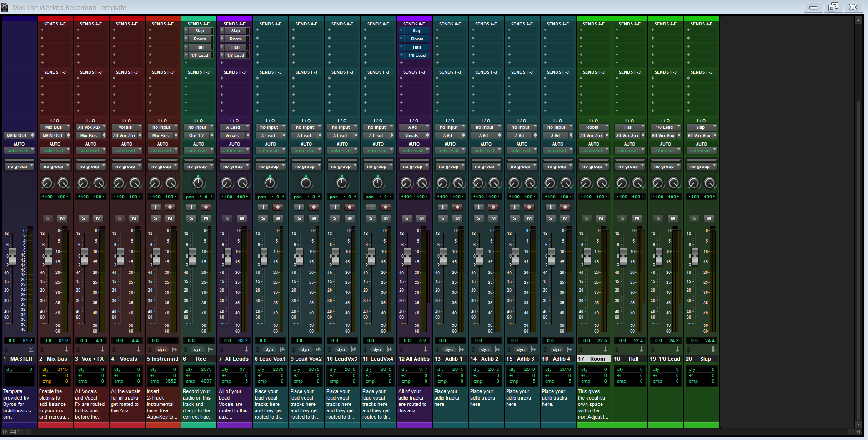Open the 1/8 Lead send on All Adlibs
The height and width of the screenshot is (440, 868).
click(416, 56)
